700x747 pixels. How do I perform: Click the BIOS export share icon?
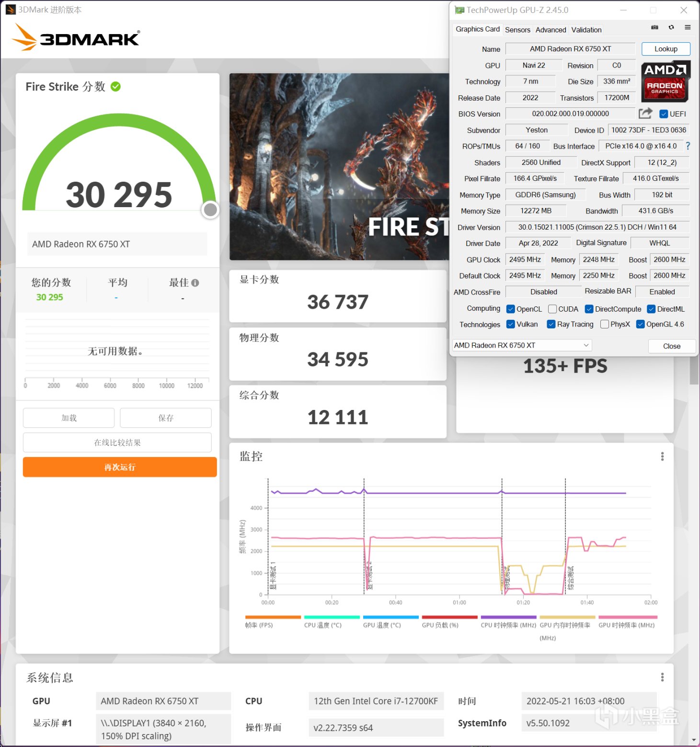[645, 113]
